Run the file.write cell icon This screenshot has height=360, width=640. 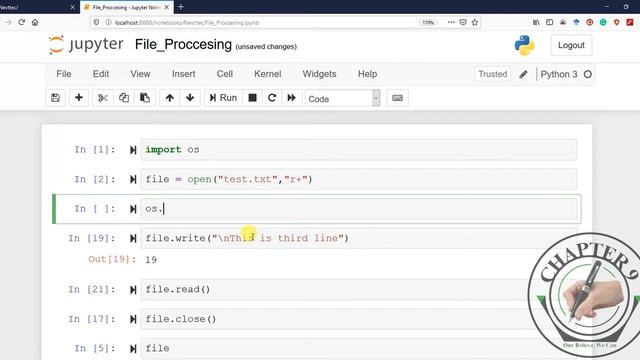[x=133, y=238]
